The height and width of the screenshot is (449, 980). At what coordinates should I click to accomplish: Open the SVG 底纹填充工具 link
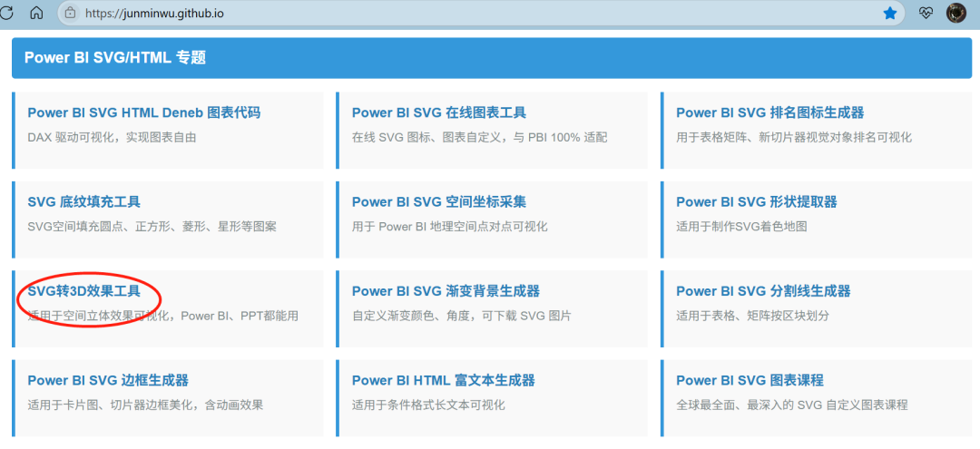pyautogui.click(x=83, y=202)
